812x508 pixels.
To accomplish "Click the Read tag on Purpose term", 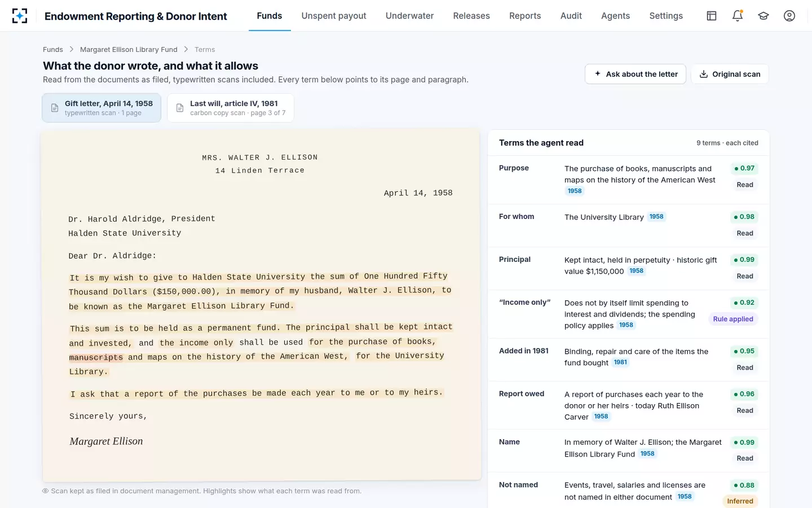I will click(x=745, y=185).
